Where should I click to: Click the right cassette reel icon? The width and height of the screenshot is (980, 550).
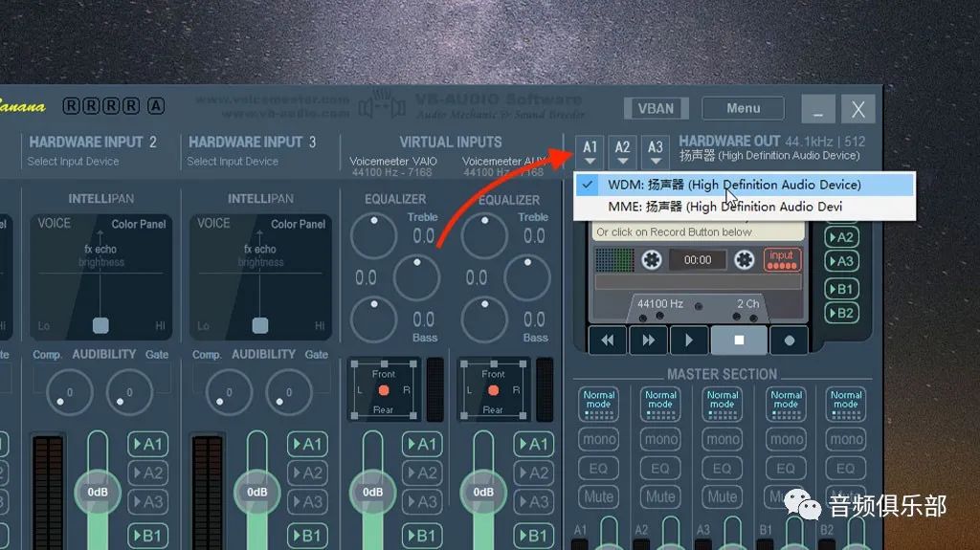click(x=744, y=259)
